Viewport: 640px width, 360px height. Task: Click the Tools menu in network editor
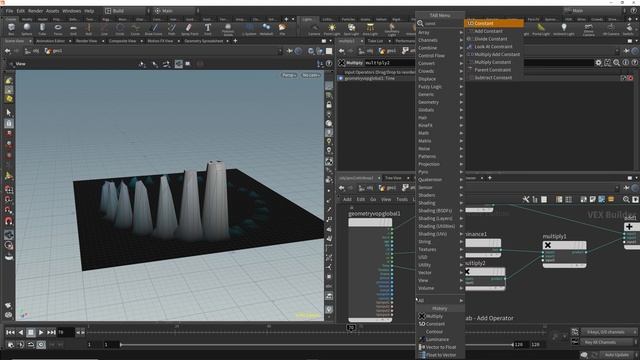(x=402, y=199)
